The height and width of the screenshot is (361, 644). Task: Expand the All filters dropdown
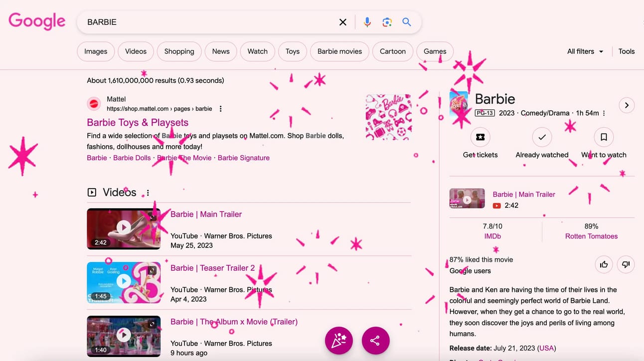coord(585,51)
